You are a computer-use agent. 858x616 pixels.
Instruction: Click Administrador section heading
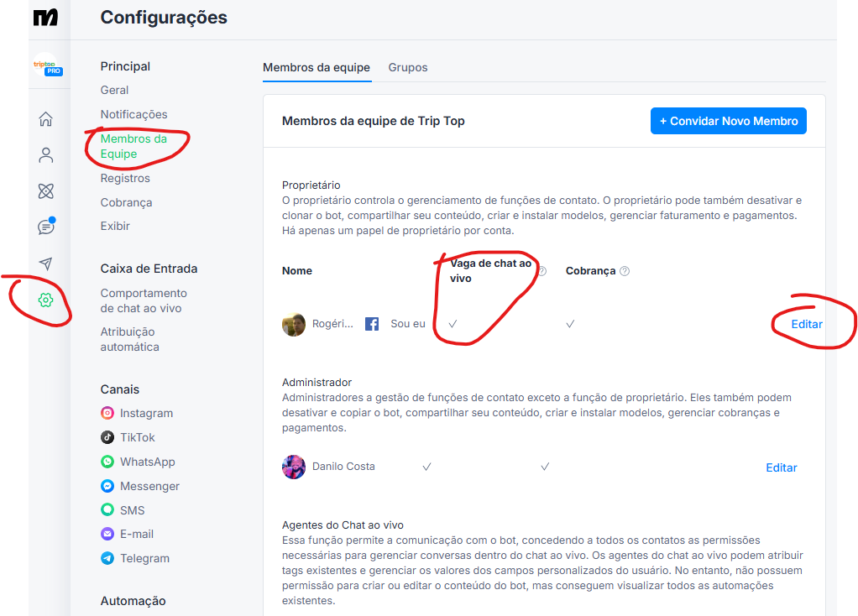tap(317, 383)
